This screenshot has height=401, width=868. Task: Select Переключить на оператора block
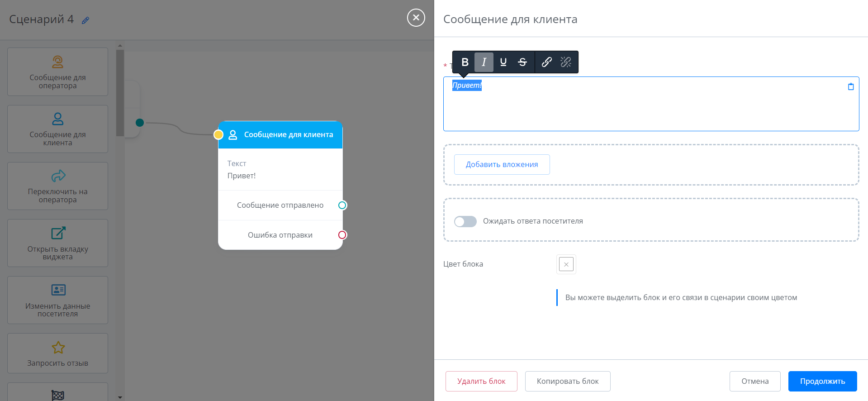[58, 186]
